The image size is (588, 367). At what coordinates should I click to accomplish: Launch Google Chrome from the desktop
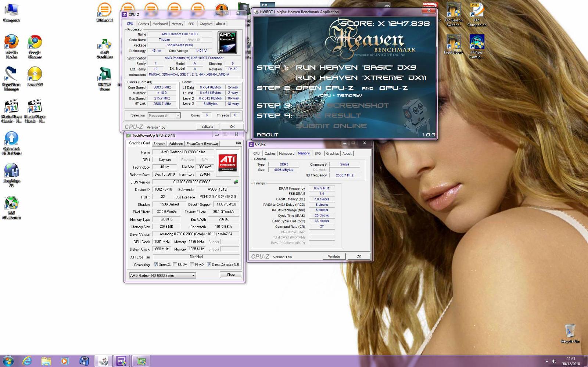(x=35, y=46)
